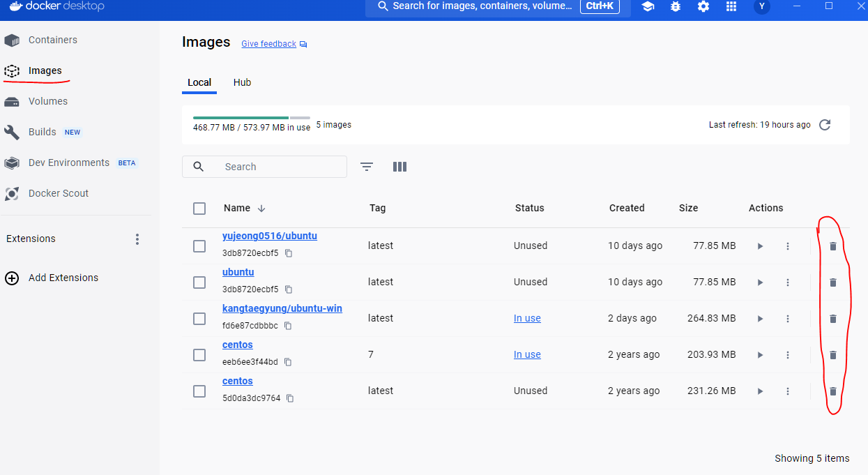
Task: Select the kangtaegyung/ubuntu-win checkbox
Action: (199, 319)
